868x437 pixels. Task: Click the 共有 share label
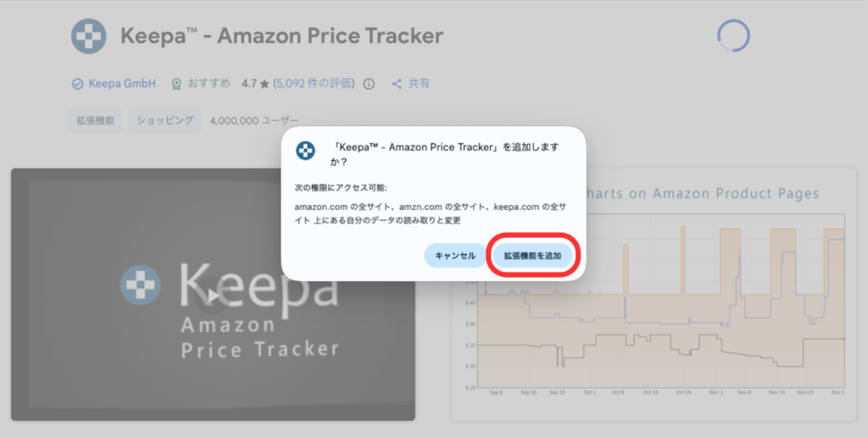tap(419, 84)
